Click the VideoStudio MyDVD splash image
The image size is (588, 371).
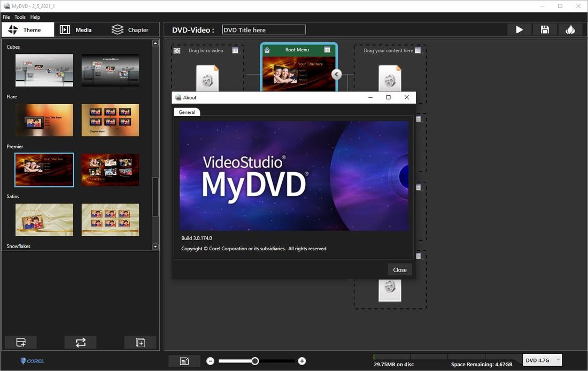[294, 175]
